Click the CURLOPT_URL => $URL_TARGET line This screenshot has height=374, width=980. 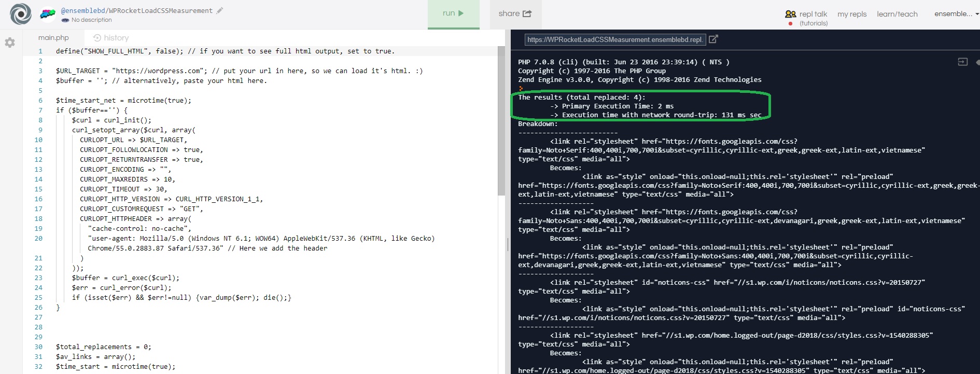(133, 140)
